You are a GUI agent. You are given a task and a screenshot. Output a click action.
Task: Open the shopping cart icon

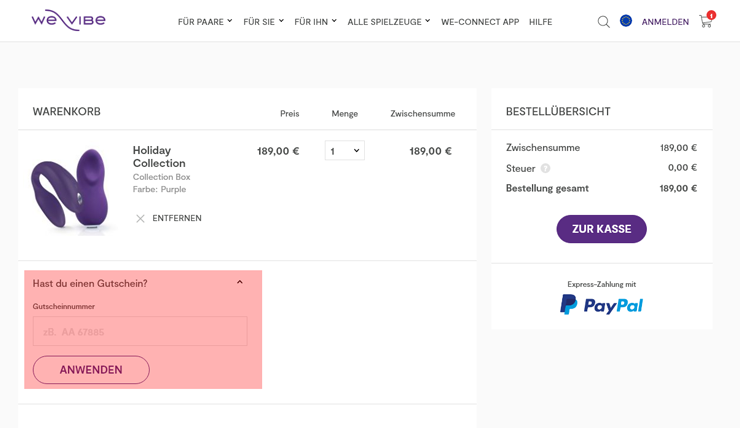pos(706,20)
